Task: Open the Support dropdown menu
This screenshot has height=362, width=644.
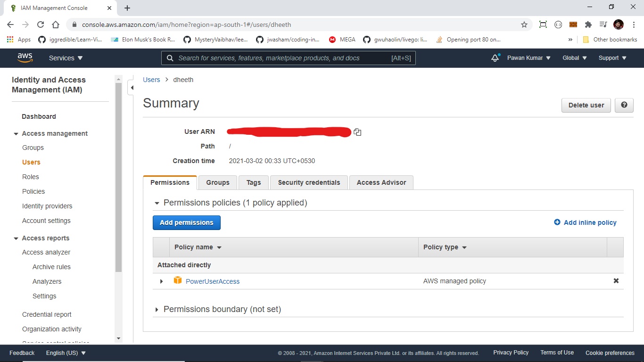Action: tap(612, 58)
